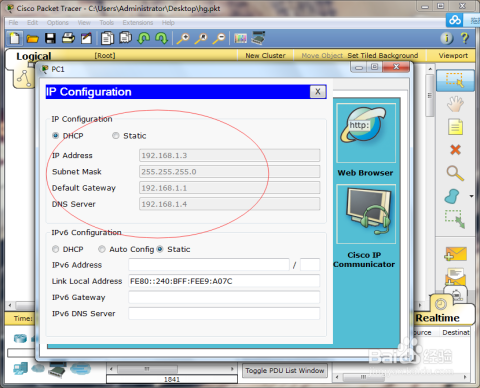The width and height of the screenshot is (480, 388).
Task: Open the View menu
Action: 84,23
